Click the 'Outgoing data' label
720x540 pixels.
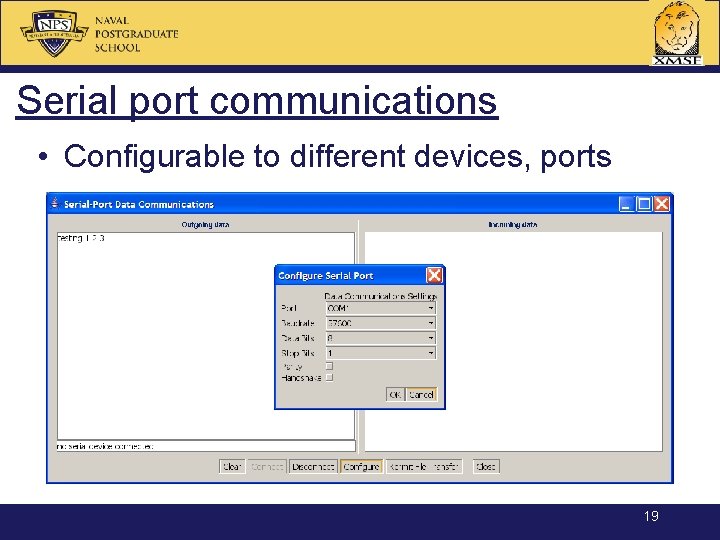click(x=205, y=225)
